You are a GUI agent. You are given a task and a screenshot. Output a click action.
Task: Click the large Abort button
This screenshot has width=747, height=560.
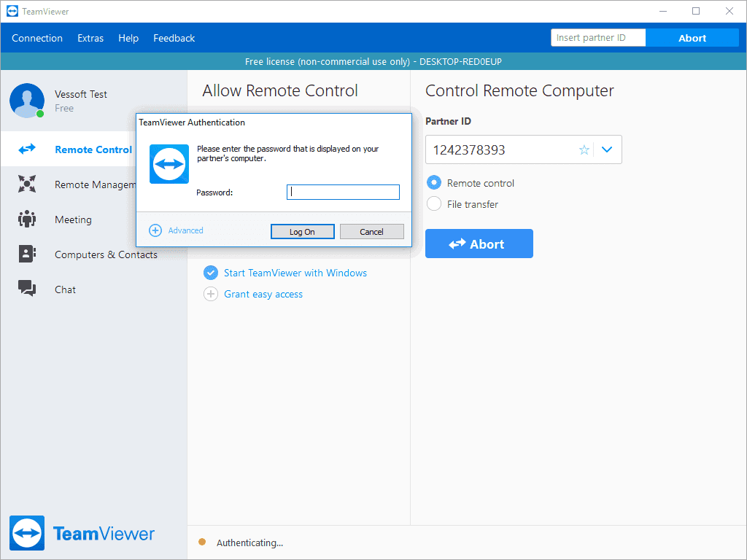point(479,244)
